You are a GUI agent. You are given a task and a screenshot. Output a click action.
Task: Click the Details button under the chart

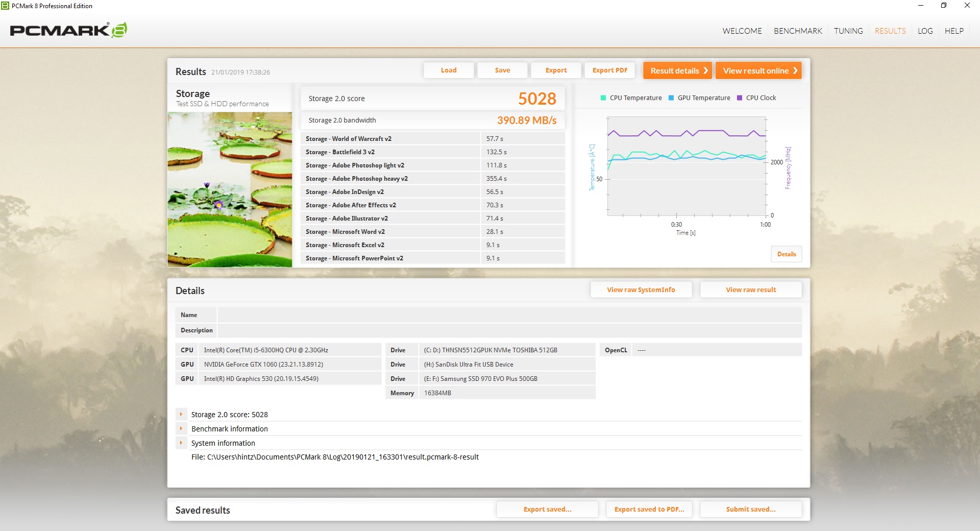pyautogui.click(x=786, y=254)
